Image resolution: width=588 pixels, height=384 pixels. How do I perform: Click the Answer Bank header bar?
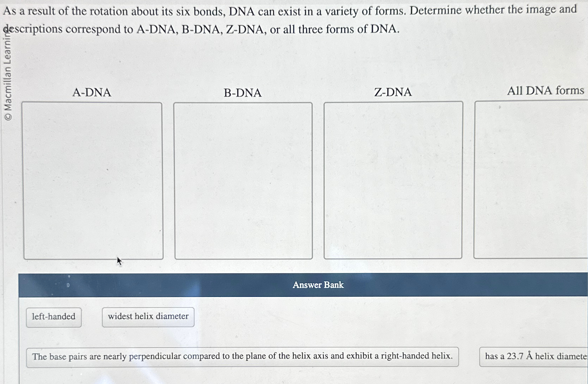click(318, 285)
